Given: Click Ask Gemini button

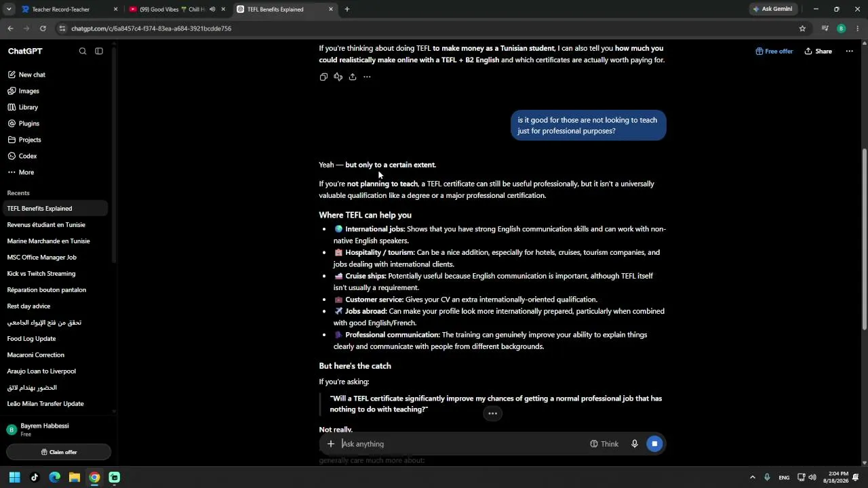Looking at the screenshot, I should tap(772, 9).
